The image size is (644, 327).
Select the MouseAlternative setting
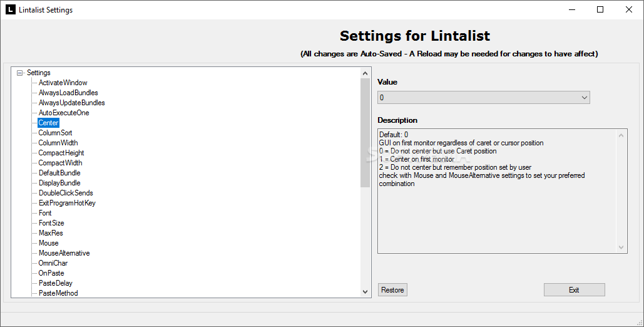pyautogui.click(x=64, y=253)
